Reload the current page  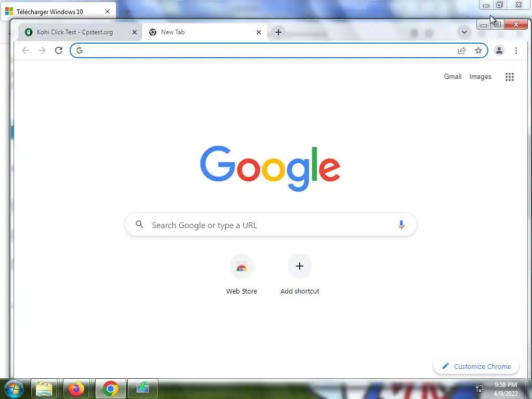[59, 50]
